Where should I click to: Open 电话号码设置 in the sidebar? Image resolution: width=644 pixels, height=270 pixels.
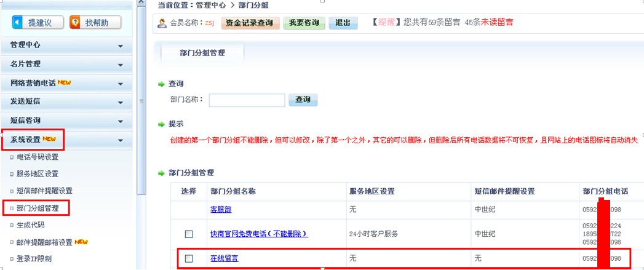point(37,157)
